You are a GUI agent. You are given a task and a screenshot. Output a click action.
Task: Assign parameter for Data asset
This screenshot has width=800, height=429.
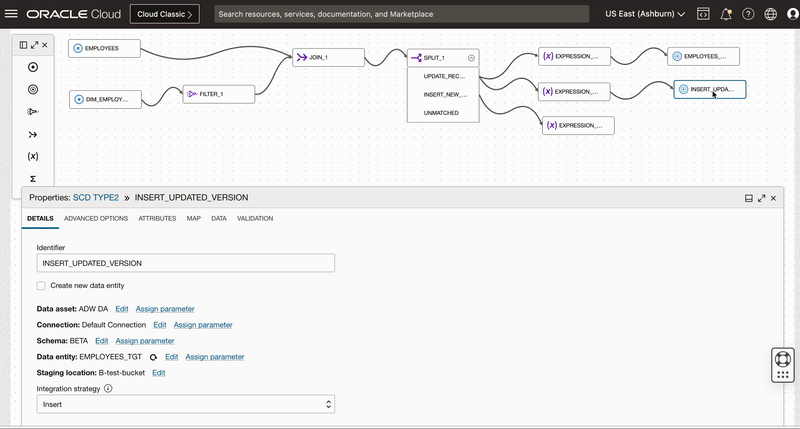click(x=165, y=309)
